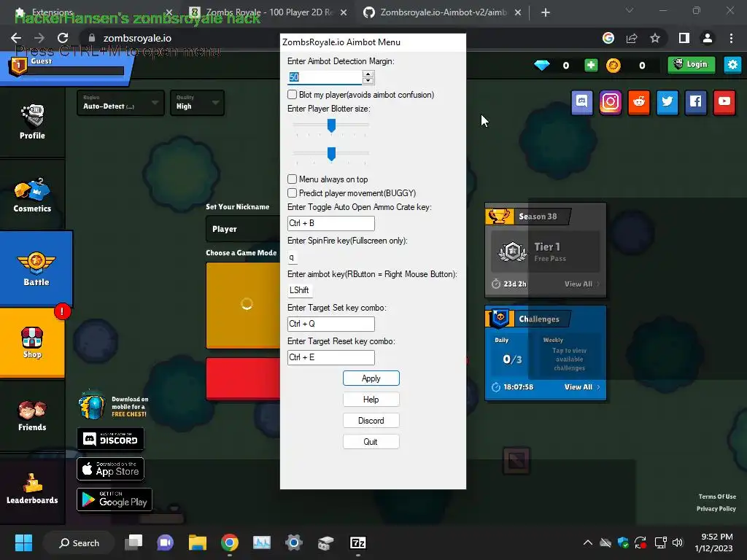
Task: Switch to the Zombsroyale.io-Aimbot-v2 GitHub tab
Action: click(443, 12)
